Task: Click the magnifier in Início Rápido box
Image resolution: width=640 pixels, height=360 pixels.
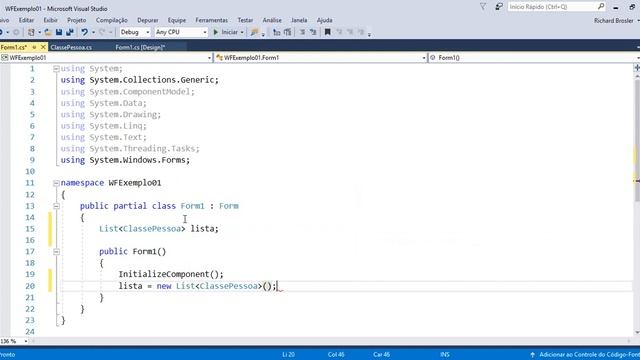Action: 601,7
